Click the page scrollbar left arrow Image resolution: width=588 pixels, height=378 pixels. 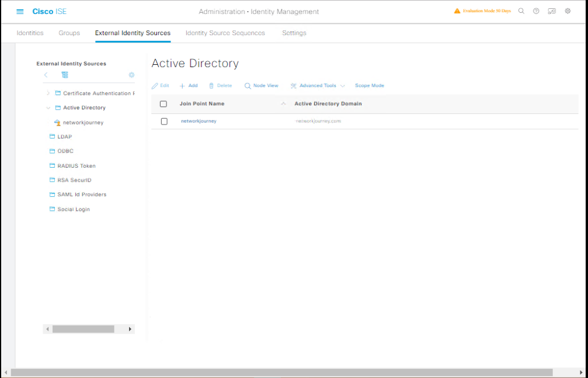click(x=6, y=372)
